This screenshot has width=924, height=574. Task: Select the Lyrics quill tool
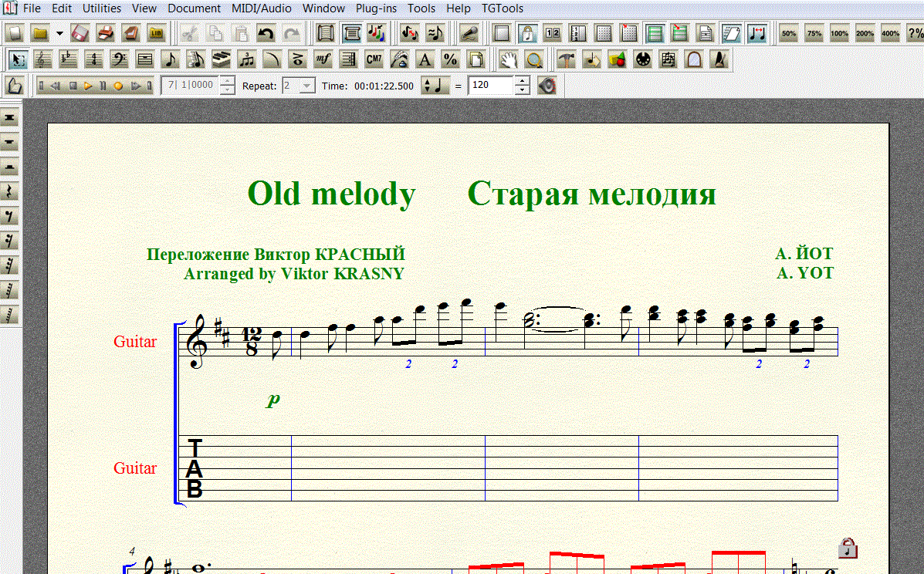coord(400,59)
